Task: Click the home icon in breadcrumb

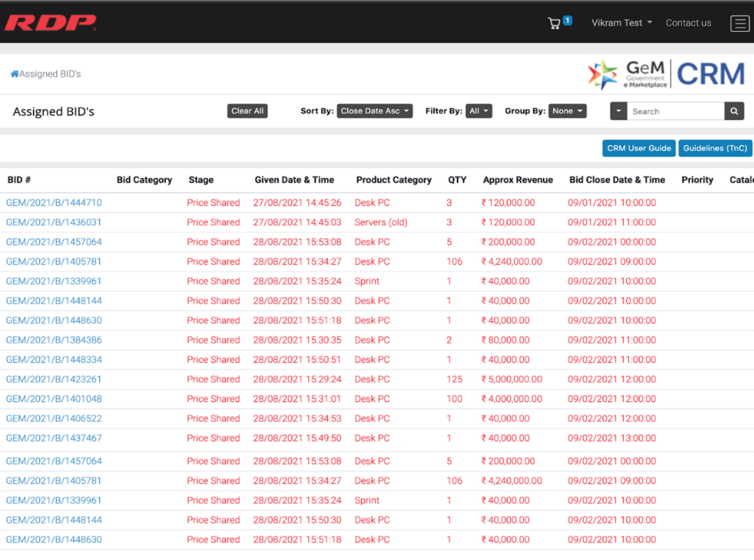Action: tap(14, 74)
